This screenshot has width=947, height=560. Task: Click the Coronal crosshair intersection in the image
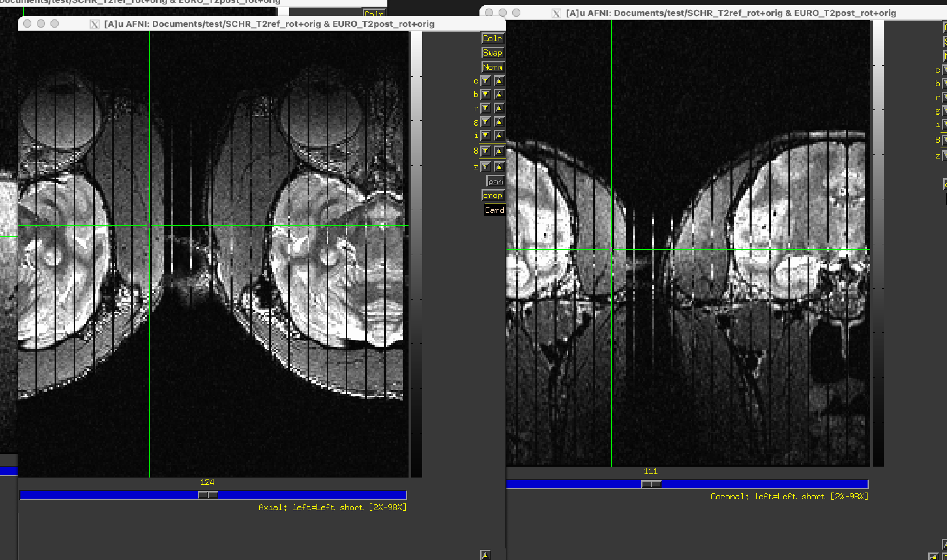pyautogui.click(x=611, y=249)
